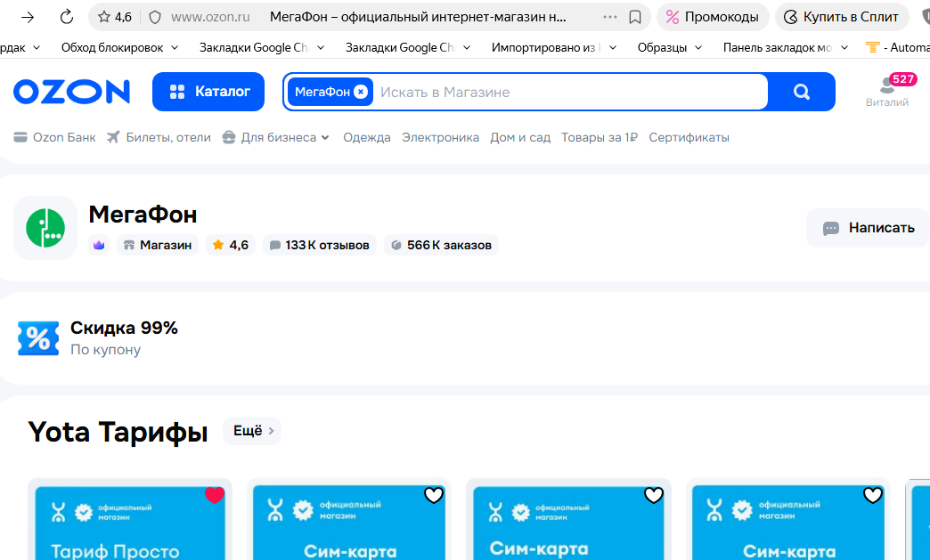This screenshot has height=560, width=930.
Task: Open Импортировано из bookmarks folder
Action: pos(554,47)
